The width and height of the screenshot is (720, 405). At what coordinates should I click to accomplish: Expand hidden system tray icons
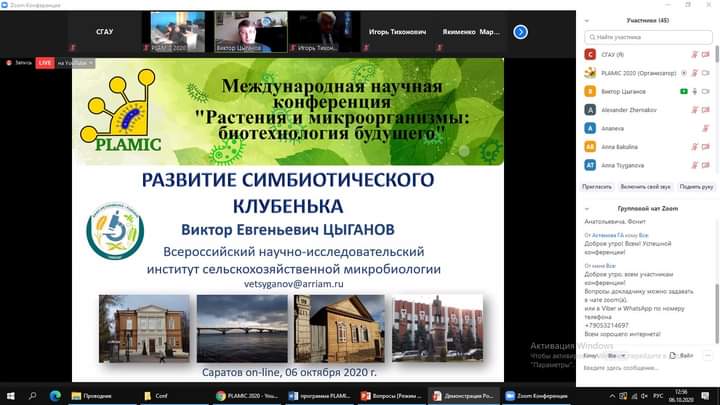coord(612,396)
